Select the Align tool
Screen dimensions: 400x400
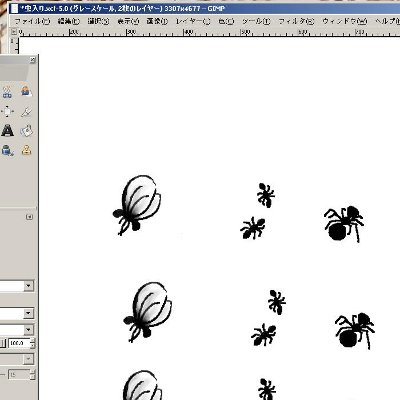(7, 111)
